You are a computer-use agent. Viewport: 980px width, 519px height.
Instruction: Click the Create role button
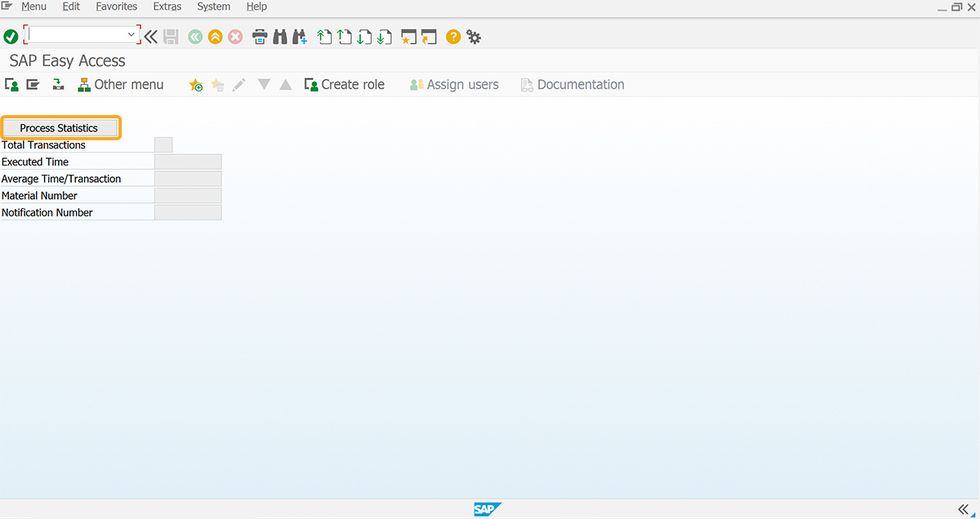coord(344,84)
